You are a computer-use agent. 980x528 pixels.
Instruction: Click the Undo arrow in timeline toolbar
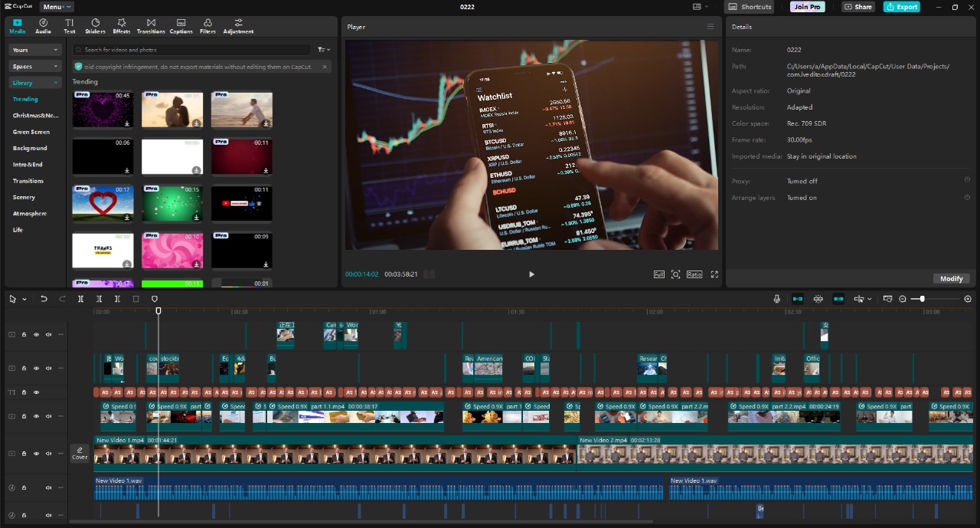click(44, 299)
